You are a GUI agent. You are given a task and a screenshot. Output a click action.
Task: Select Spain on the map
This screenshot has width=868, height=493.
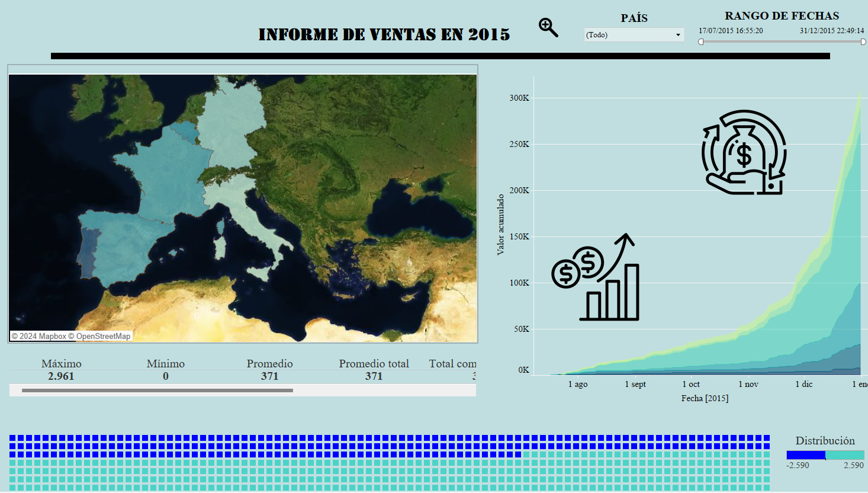click(x=118, y=249)
